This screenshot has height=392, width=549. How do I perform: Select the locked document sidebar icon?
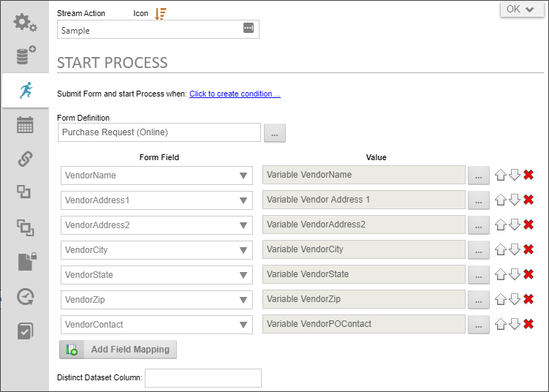pos(27,261)
